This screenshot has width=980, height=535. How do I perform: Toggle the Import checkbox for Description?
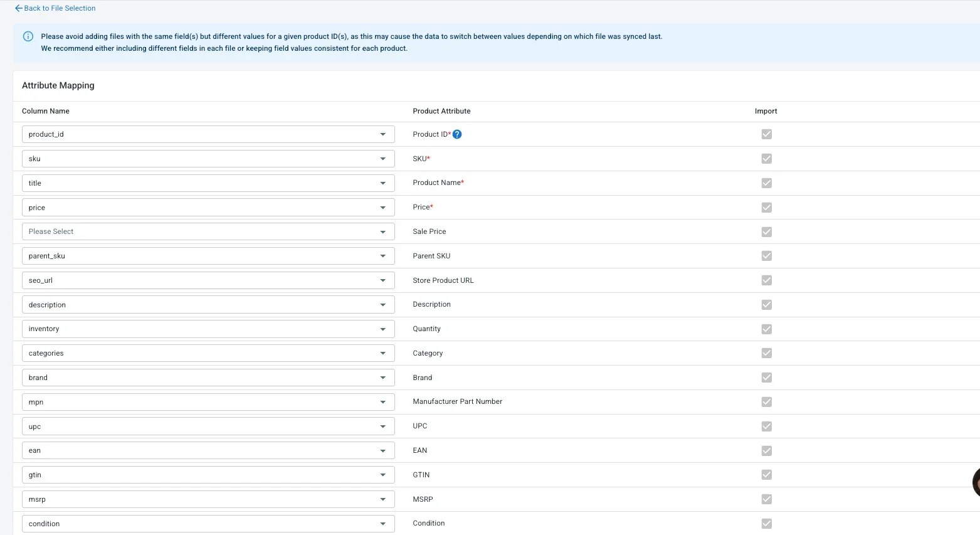click(x=766, y=305)
